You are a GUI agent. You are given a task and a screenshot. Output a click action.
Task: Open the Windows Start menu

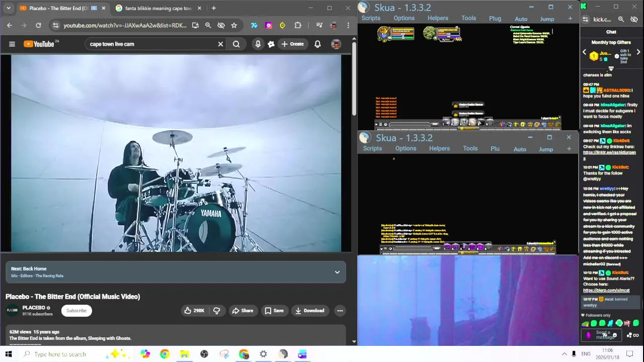click(x=8, y=354)
